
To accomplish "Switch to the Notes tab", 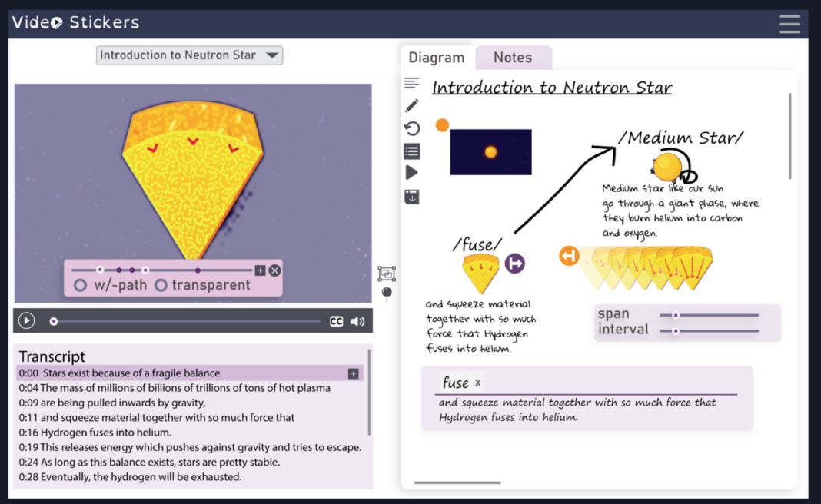I will [x=514, y=57].
